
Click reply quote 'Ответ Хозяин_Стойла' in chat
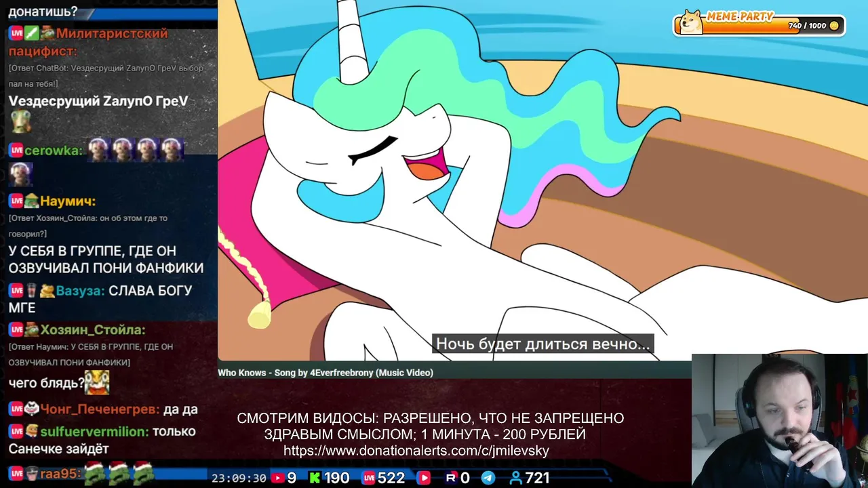[88, 226]
